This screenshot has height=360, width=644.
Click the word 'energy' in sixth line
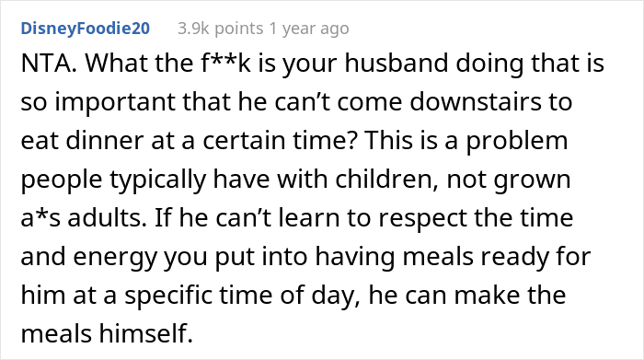click(115, 256)
